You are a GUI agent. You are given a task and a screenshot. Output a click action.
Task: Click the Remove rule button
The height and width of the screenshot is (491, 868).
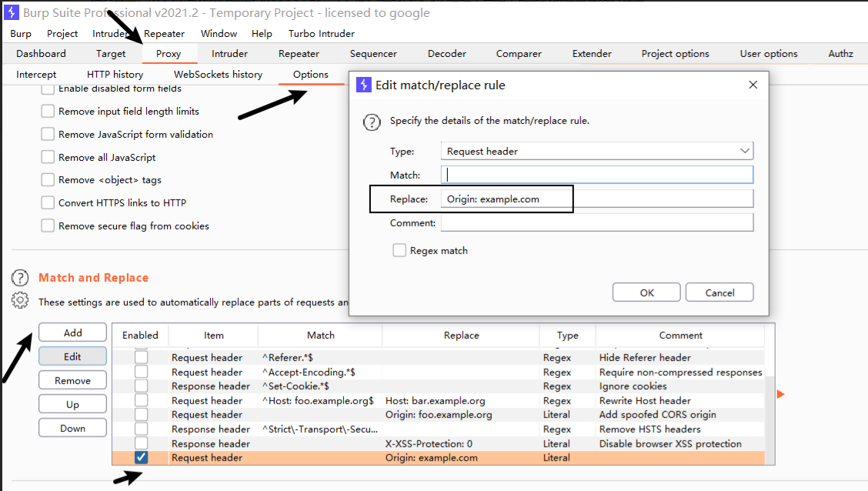72,380
